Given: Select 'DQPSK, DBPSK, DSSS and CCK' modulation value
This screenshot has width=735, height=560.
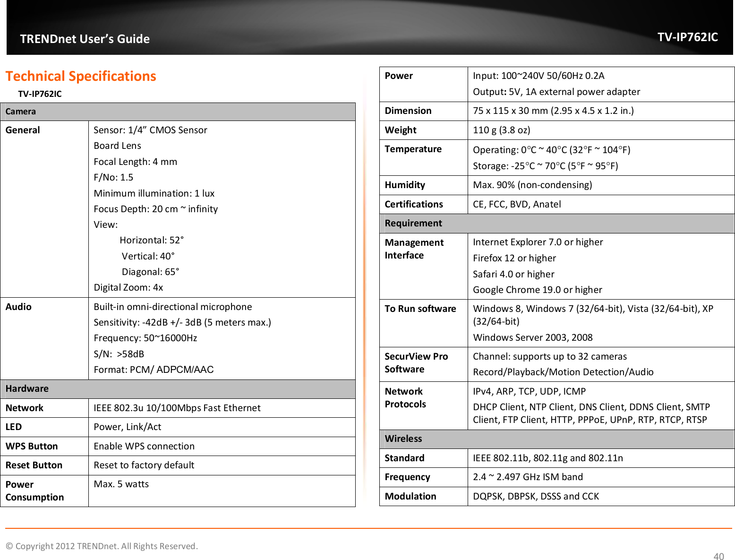Looking at the screenshot, I should click(536, 496).
